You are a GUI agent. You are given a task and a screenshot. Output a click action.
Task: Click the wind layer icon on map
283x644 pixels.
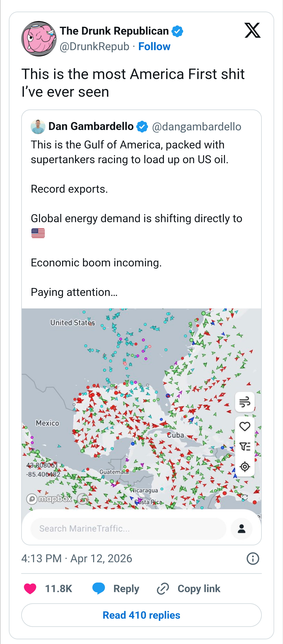coord(245,402)
